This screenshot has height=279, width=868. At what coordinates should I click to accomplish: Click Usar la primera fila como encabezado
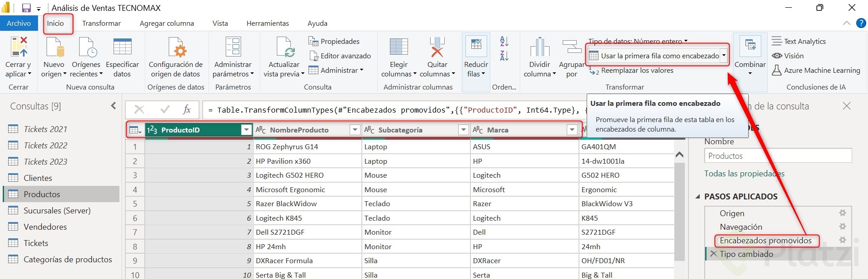(x=655, y=56)
